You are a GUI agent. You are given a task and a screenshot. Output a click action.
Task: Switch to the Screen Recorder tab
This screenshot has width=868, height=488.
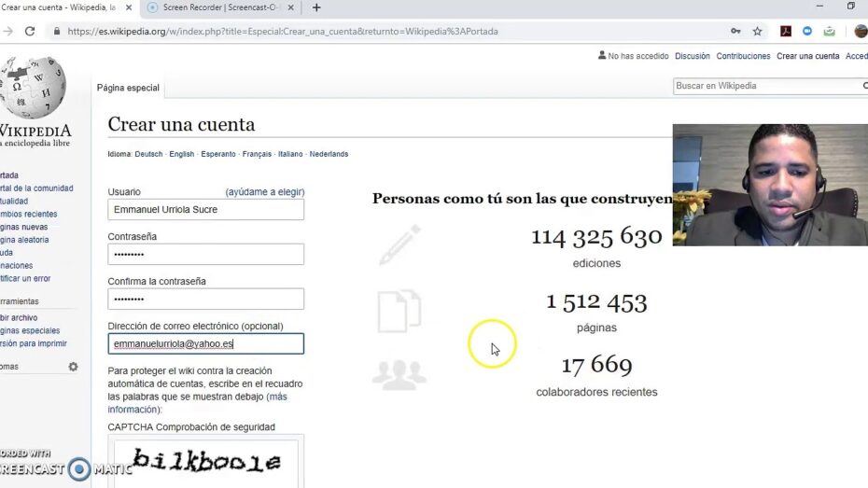(220, 7)
